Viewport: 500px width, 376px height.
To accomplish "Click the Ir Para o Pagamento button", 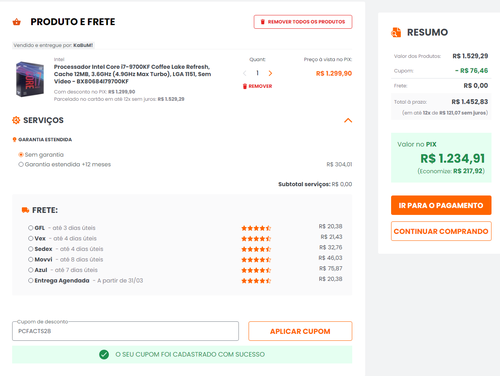I will point(441,205).
